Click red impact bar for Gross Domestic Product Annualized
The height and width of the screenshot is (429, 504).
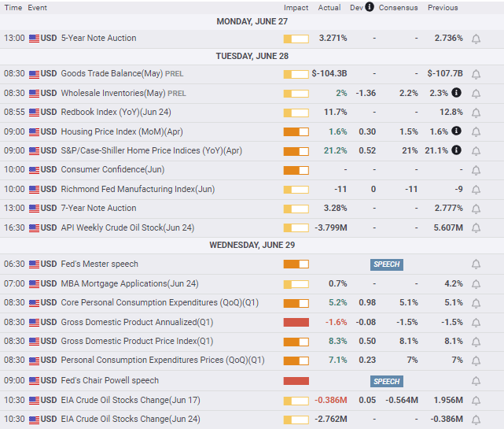(x=296, y=322)
